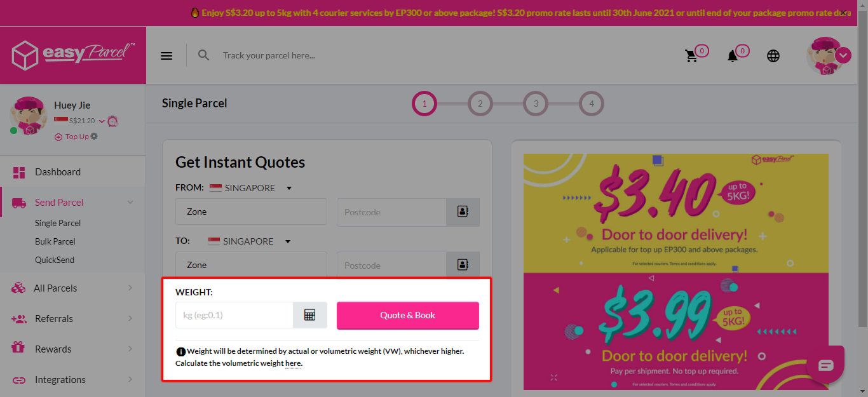Screen dimensions: 868x397
Task: Click the easyParcel cube logo
Action: coord(25,55)
